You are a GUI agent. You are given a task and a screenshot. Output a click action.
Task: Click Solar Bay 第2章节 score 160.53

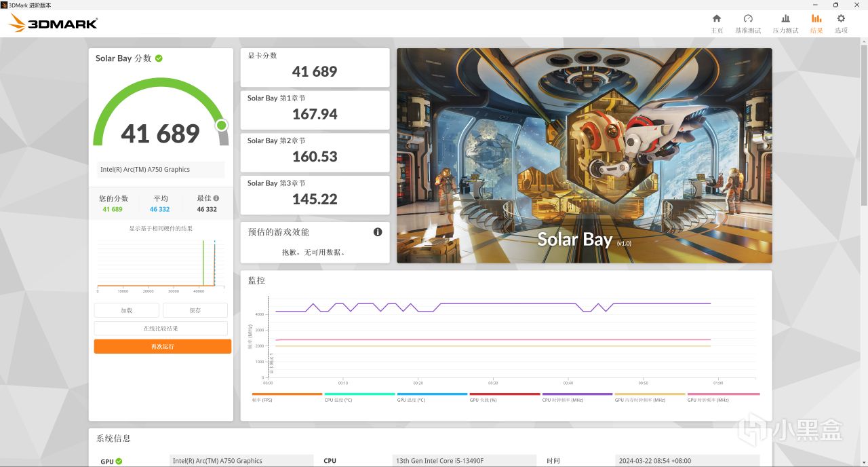click(x=315, y=157)
